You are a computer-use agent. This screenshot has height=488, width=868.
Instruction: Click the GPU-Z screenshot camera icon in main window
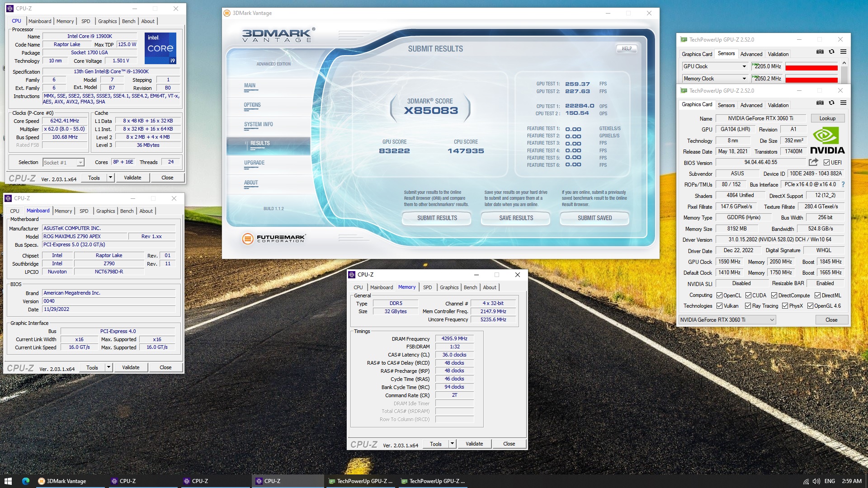(x=820, y=103)
